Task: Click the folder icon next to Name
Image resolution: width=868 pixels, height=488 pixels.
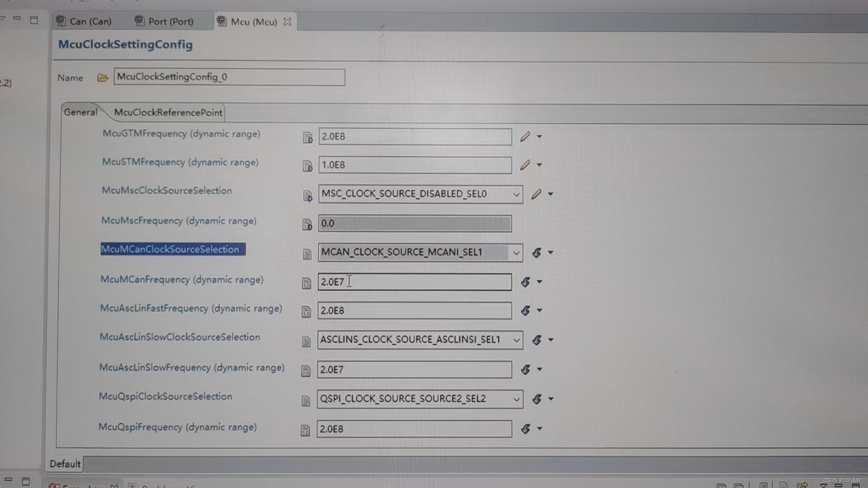Action: click(x=103, y=78)
